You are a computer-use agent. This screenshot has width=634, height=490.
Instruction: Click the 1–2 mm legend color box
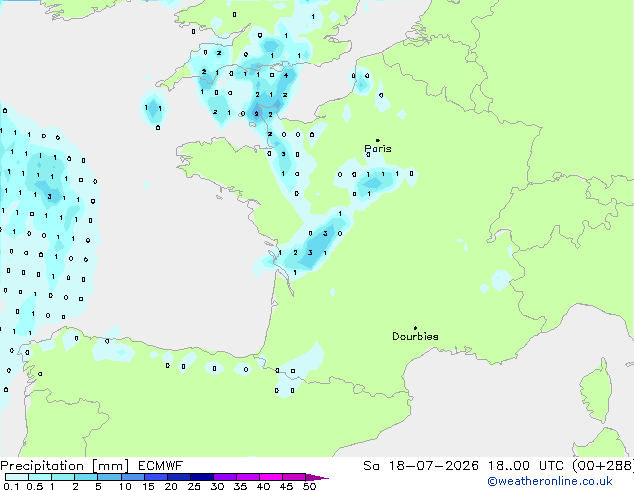pyautogui.click(x=63, y=477)
